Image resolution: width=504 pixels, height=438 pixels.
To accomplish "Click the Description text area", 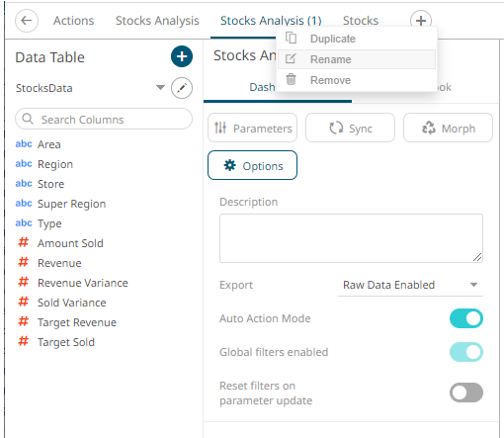I will (x=351, y=238).
